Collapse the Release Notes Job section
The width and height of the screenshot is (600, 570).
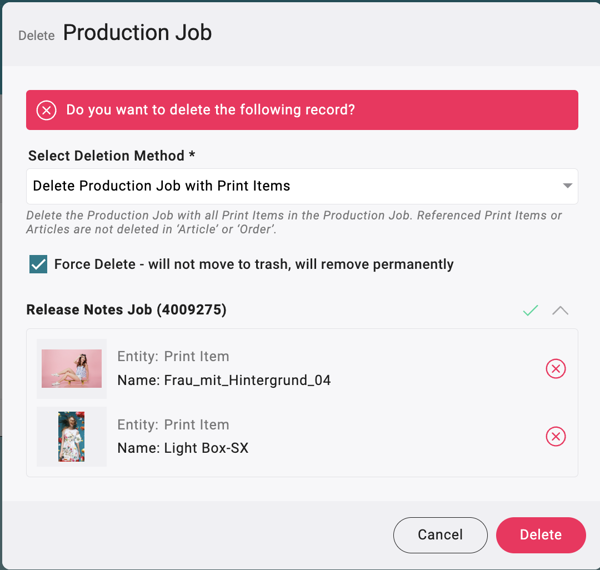[x=560, y=311]
